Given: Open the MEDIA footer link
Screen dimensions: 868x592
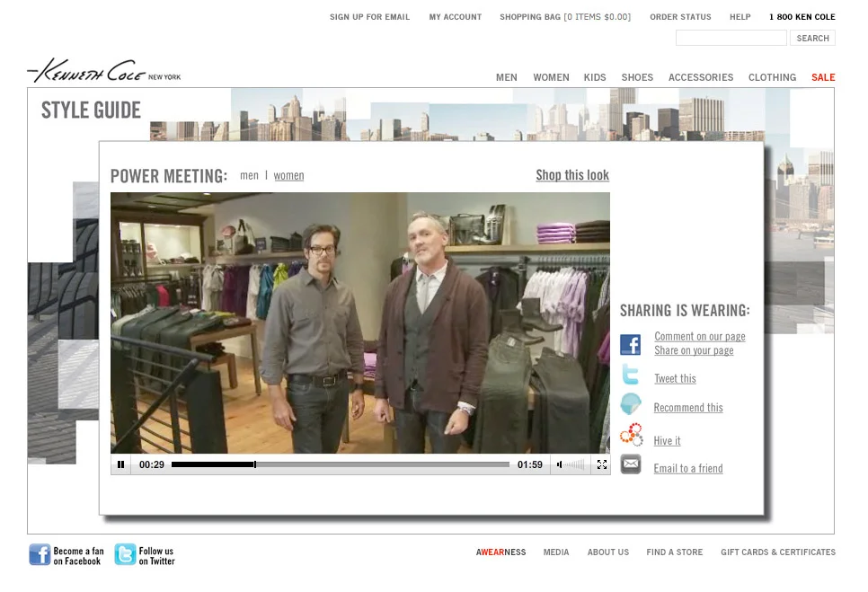Looking at the screenshot, I should pyautogui.click(x=556, y=552).
